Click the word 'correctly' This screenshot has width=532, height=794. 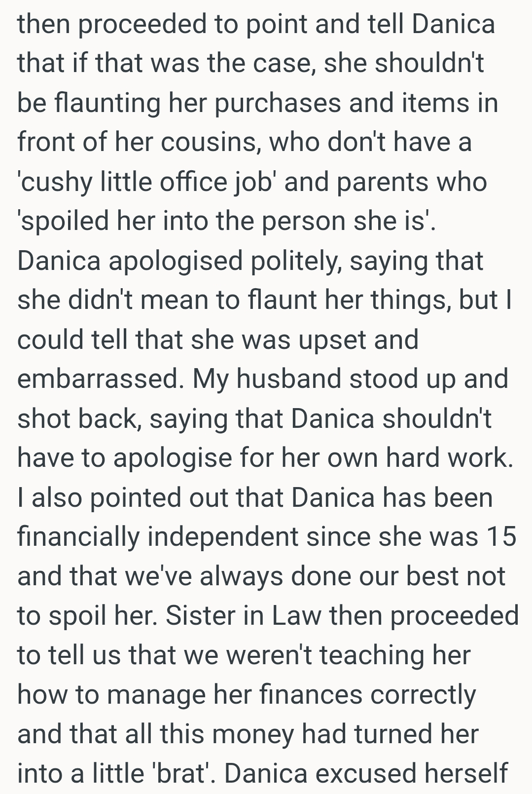(x=423, y=695)
